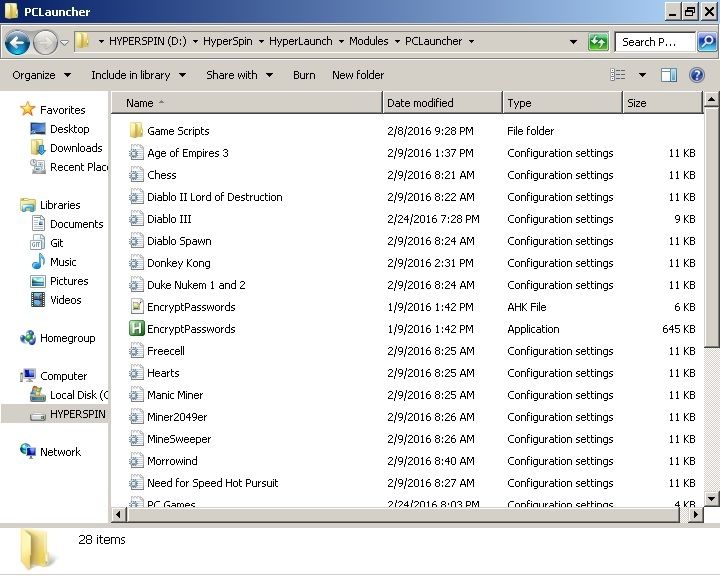Expand dropdown arrow after HyperLaunch breadcrumb
The width and height of the screenshot is (720, 576).
pyautogui.click(x=341, y=41)
